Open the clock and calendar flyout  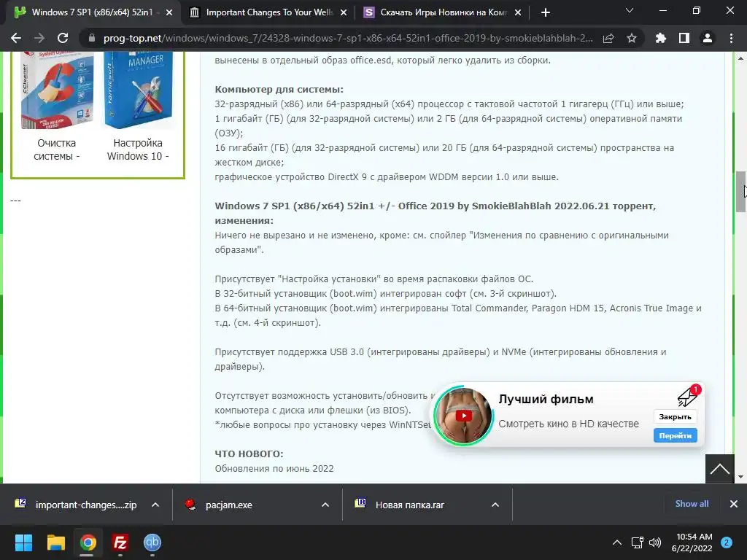pos(692,542)
